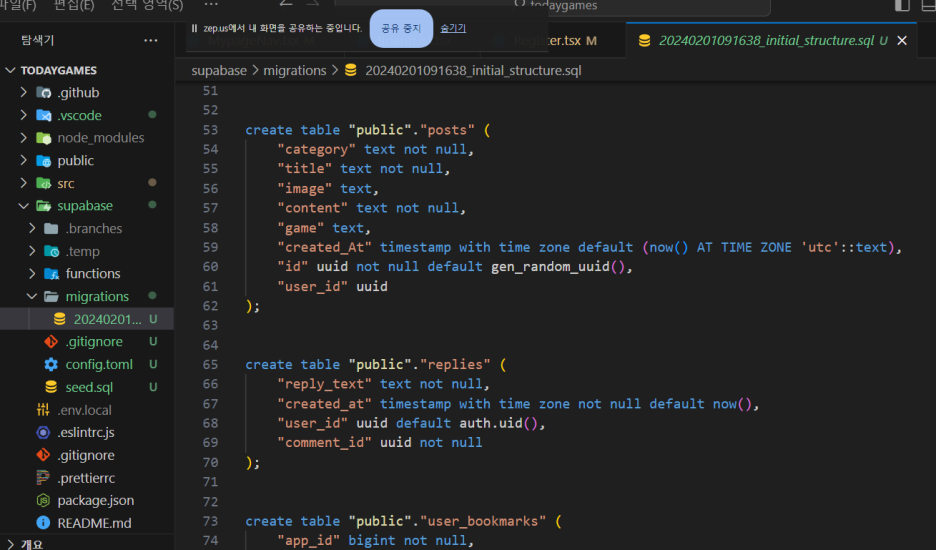The height and width of the screenshot is (550, 936).
Task: Expand the .vscode folder chevron
Action: (x=23, y=115)
